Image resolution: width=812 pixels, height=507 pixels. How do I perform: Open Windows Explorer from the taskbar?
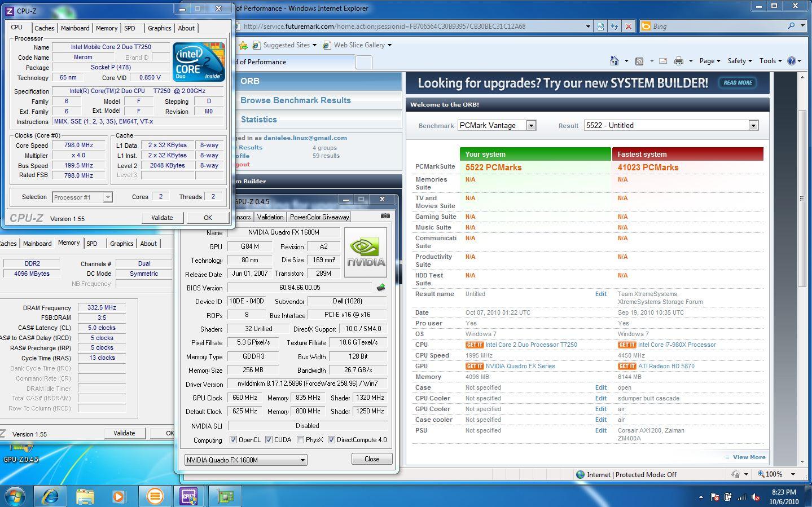[x=85, y=496]
